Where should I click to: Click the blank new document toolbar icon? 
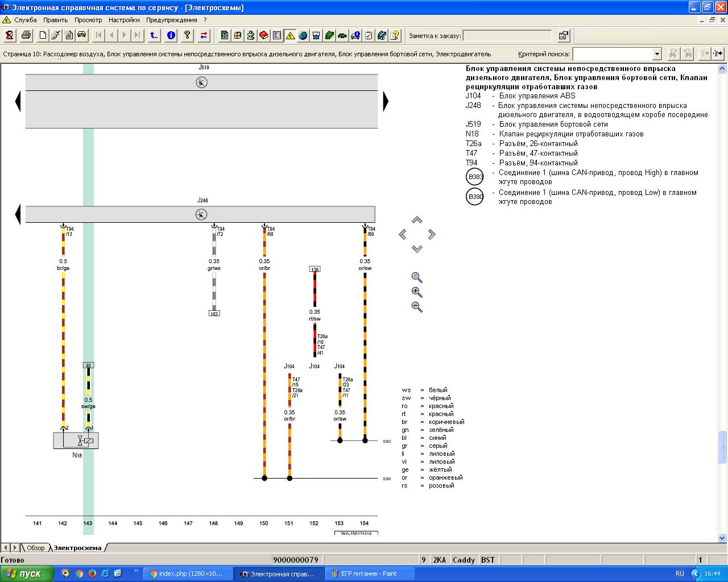43,35
